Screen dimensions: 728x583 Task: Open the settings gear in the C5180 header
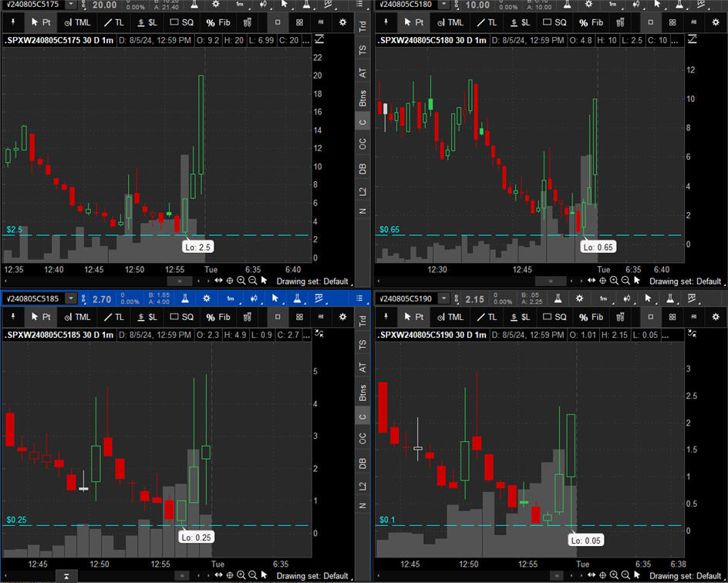[588, 5]
